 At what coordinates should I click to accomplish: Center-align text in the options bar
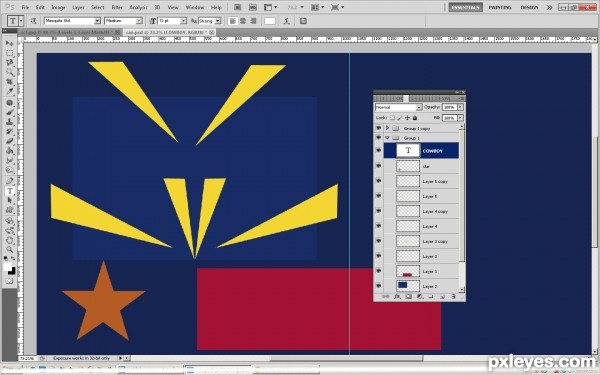[243, 21]
